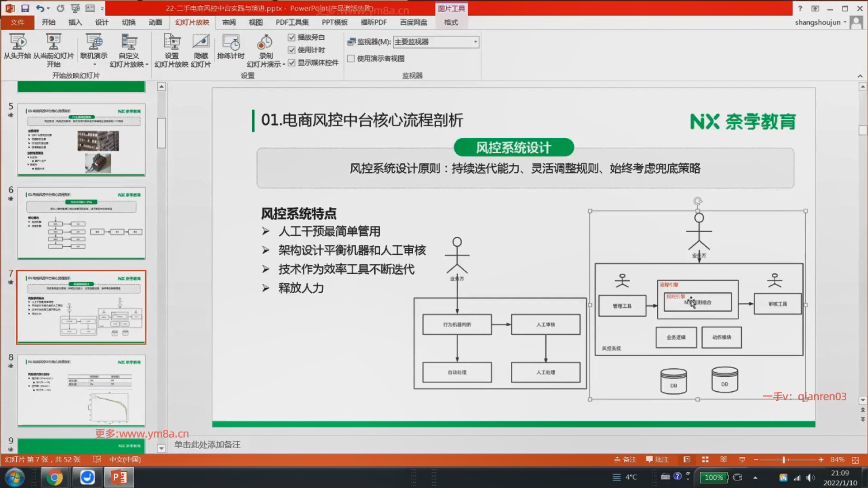Expand 自定义幻灯片放映 dropdown
This screenshot has height=488, width=868.
coord(147,65)
